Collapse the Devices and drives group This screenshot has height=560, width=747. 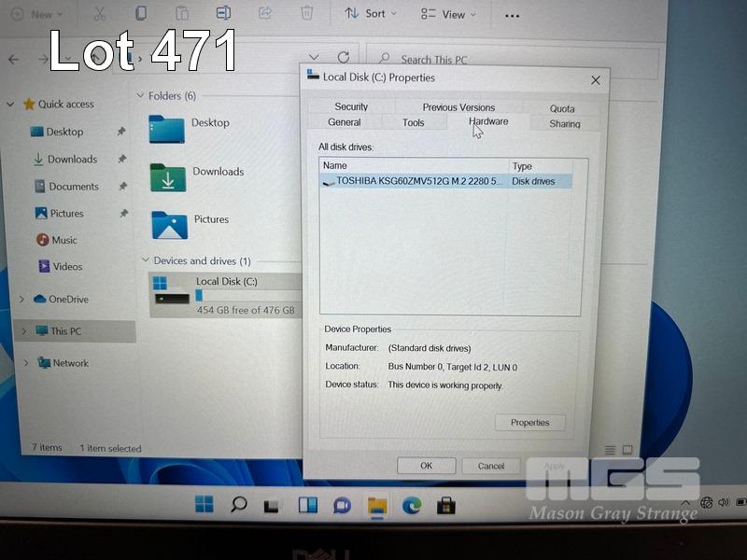click(x=145, y=261)
